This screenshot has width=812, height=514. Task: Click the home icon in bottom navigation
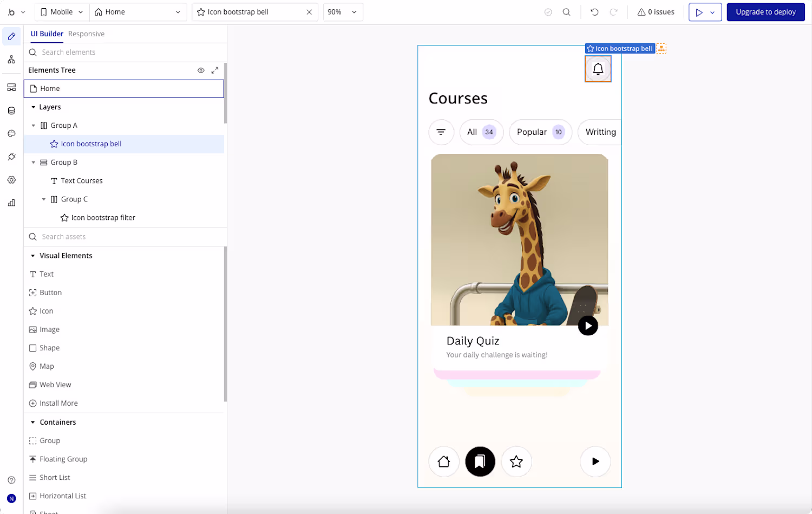click(x=444, y=461)
